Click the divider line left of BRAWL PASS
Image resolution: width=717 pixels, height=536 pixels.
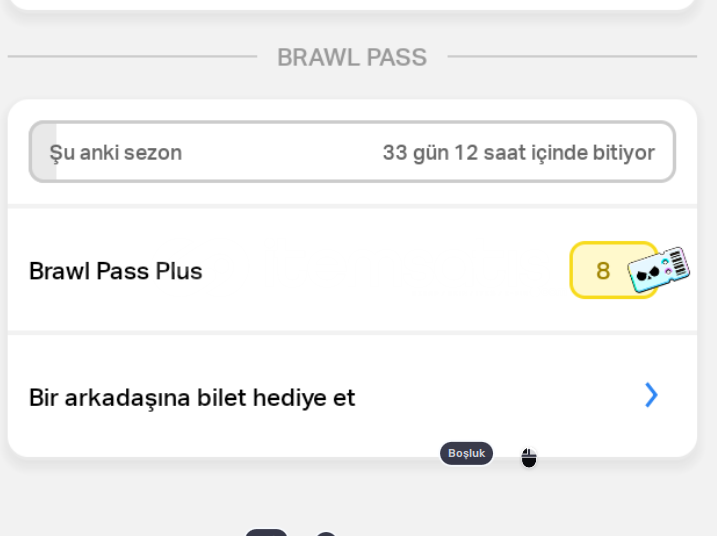point(133,56)
